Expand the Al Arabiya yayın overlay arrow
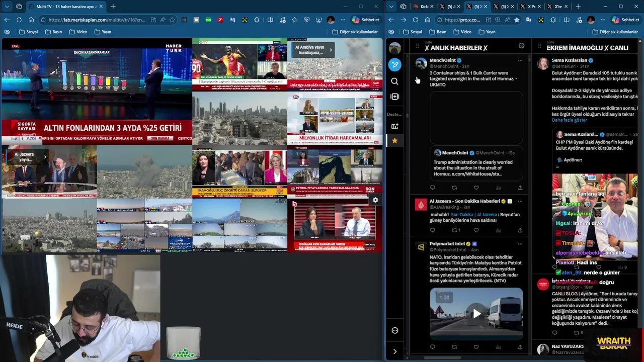 tap(331, 50)
